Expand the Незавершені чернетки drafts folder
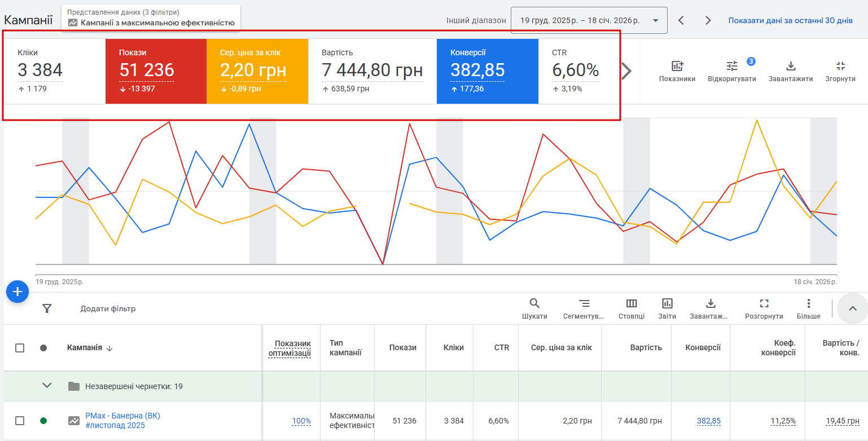This screenshot has height=441, width=868. (47, 386)
